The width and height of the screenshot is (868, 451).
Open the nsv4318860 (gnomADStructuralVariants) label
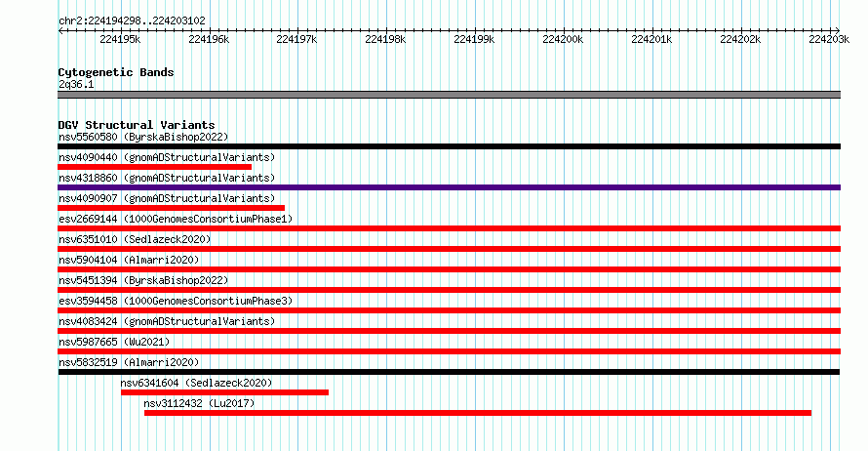(167, 178)
